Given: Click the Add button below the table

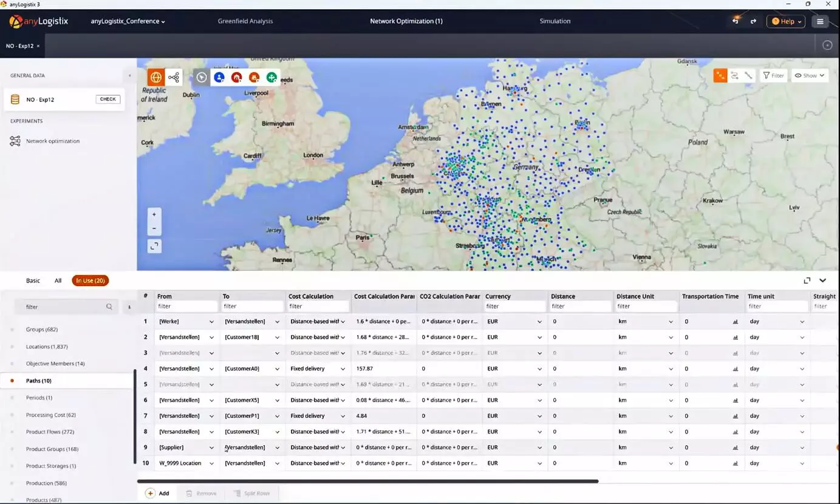Looking at the screenshot, I should 157,493.
